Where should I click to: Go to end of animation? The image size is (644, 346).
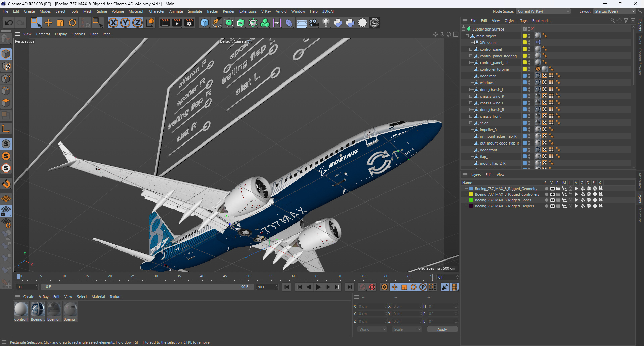pos(350,287)
